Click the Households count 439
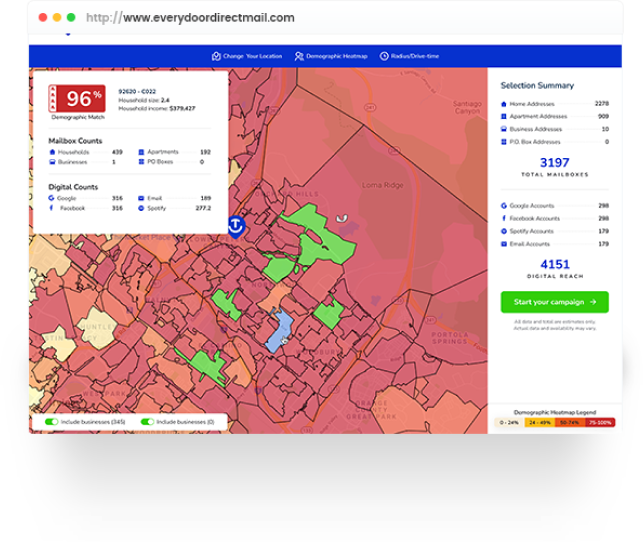Image resolution: width=643 pixels, height=542 pixels. (x=117, y=152)
